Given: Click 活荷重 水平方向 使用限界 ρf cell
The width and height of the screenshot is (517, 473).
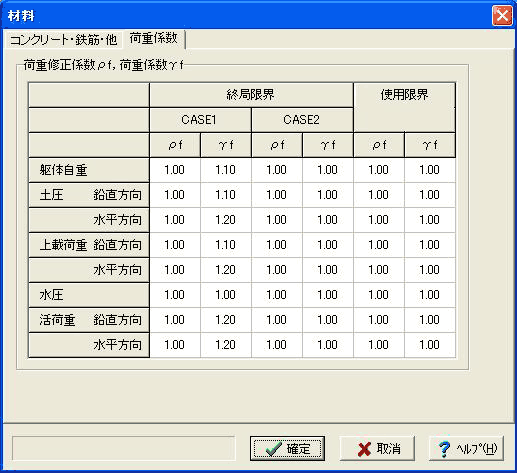Looking at the screenshot, I should tap(379, 345).
